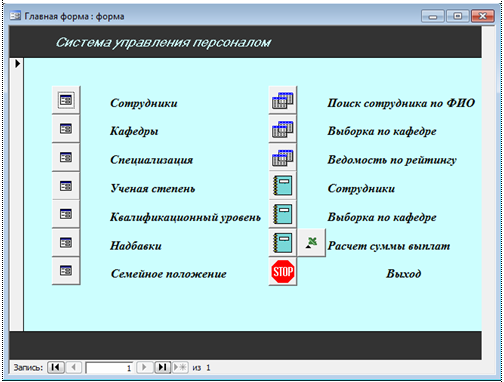Open Квалификационный уровень form icon

66,214
